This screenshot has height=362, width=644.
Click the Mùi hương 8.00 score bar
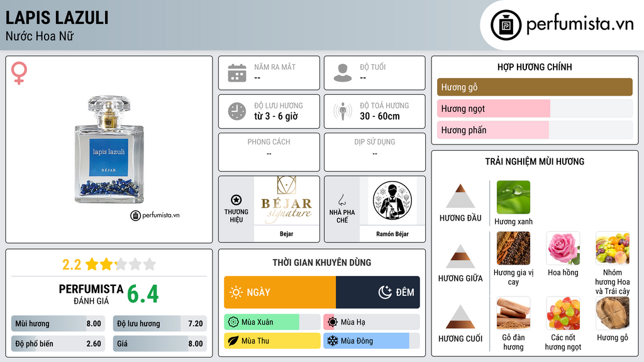58,324
